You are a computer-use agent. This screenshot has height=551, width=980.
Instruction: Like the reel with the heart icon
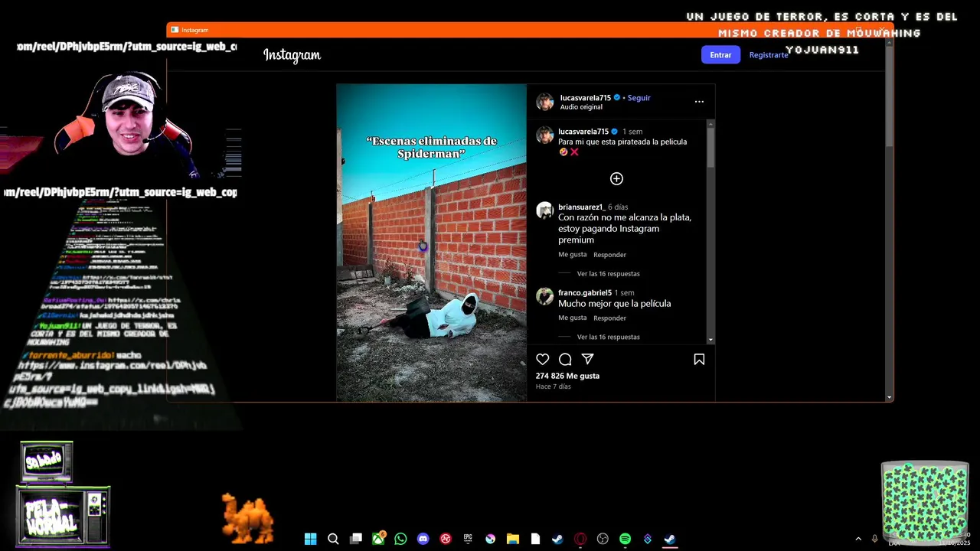click(543, 359)
